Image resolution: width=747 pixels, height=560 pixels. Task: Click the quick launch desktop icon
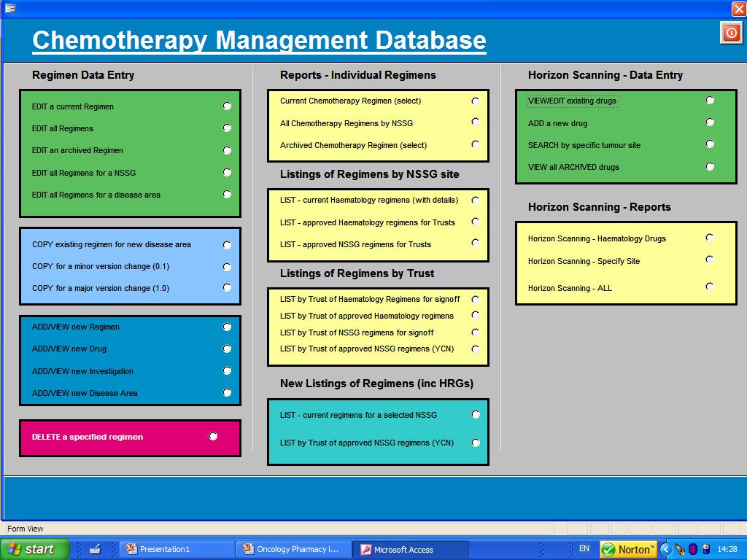point(96,549)
